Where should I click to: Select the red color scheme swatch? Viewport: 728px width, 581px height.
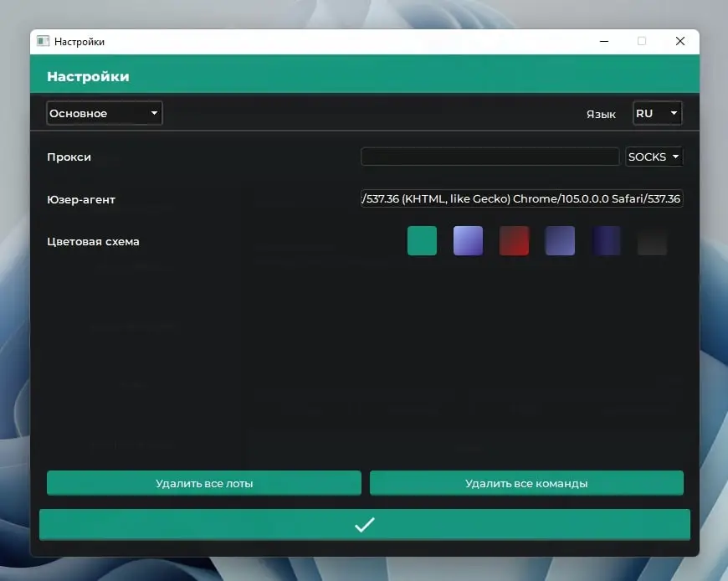[x=514, y=240]
